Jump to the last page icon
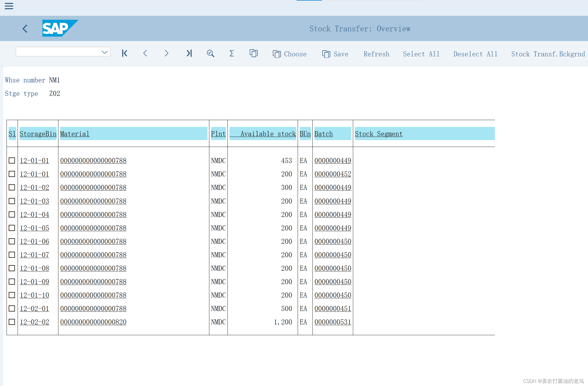The width and height of the screenshot is (588, 386). click(x=189, y=53)
